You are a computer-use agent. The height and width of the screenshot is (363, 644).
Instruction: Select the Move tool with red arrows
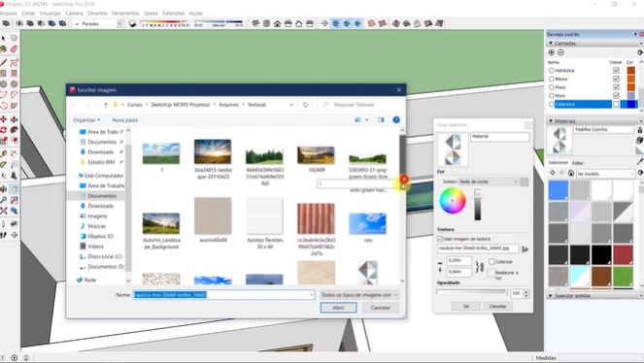4,119
